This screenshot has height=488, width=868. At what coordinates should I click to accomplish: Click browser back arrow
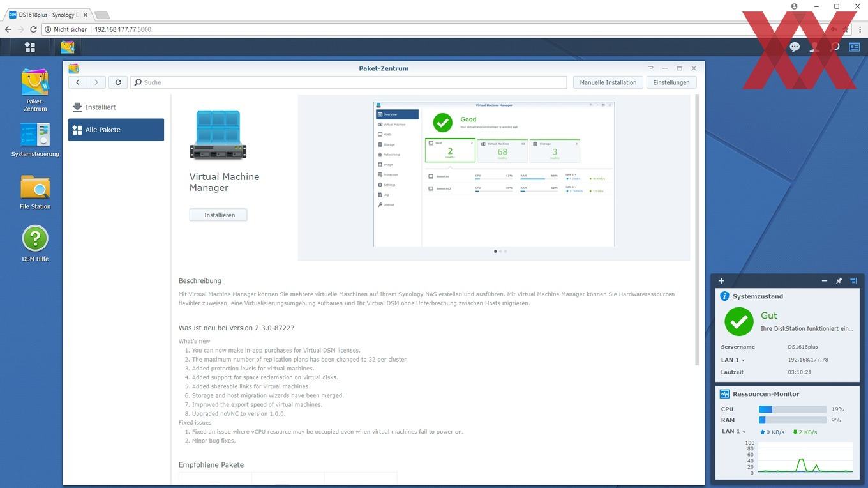tap(8, 29)
